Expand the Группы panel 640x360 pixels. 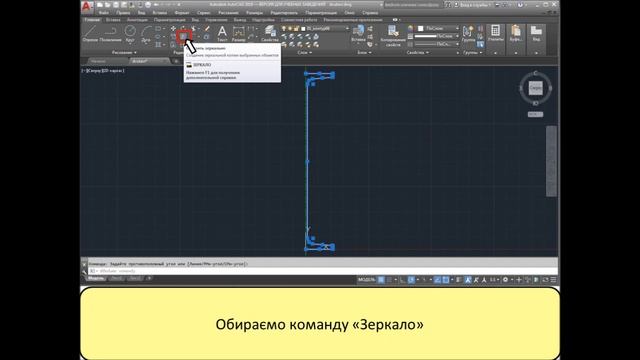(473, 53)
